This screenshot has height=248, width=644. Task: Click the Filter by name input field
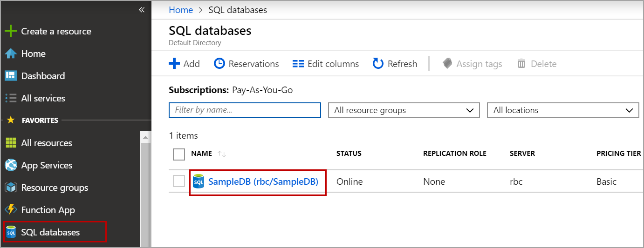pos(245,110)
